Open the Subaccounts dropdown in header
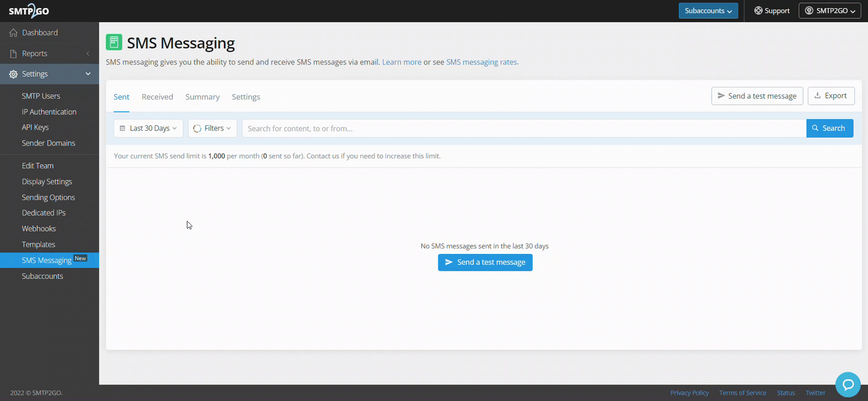The height and width of the screenshot is (401, 868). point(708,11)
